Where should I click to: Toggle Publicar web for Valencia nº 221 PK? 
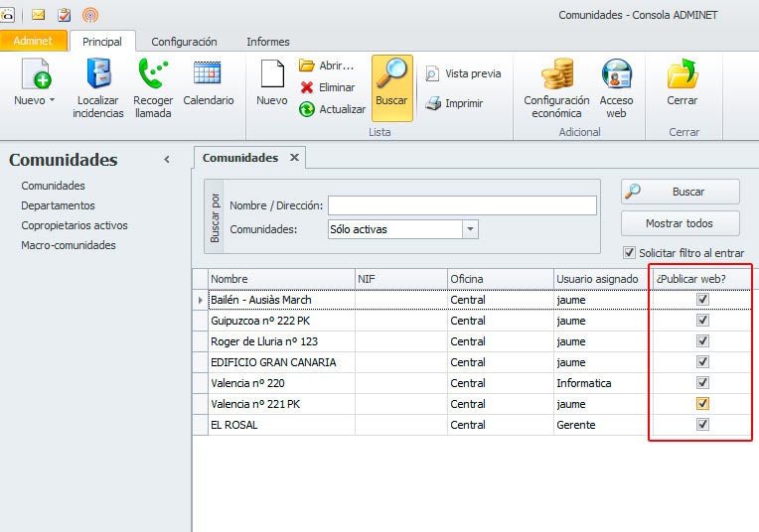click(702, 404)
